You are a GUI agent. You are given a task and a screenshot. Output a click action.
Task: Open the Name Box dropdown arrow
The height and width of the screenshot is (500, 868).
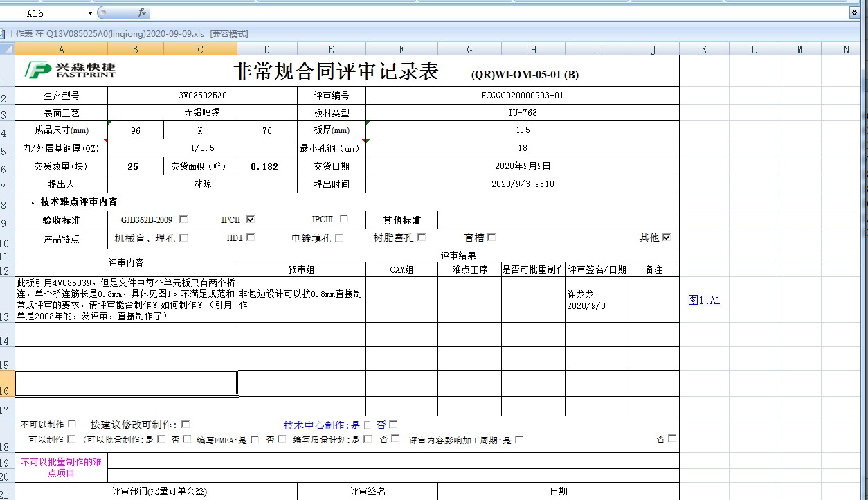tap(91, 13)
